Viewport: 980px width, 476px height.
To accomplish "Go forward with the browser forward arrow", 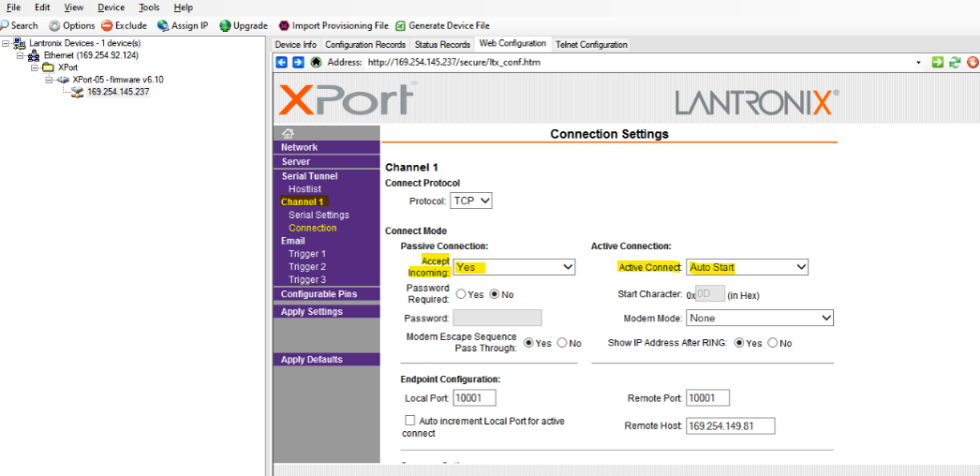I will pyautogui.click(x=298, y=63).
